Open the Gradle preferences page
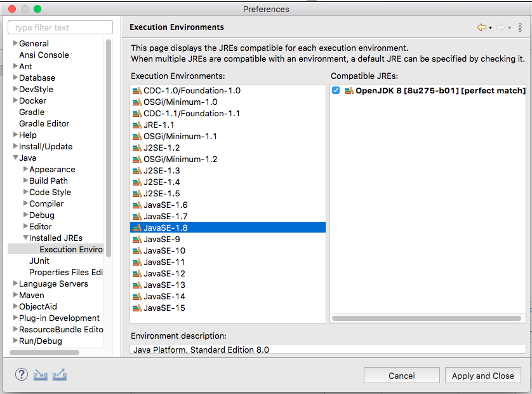The height and width of the screenshot is (394, 532). point(32,112)
